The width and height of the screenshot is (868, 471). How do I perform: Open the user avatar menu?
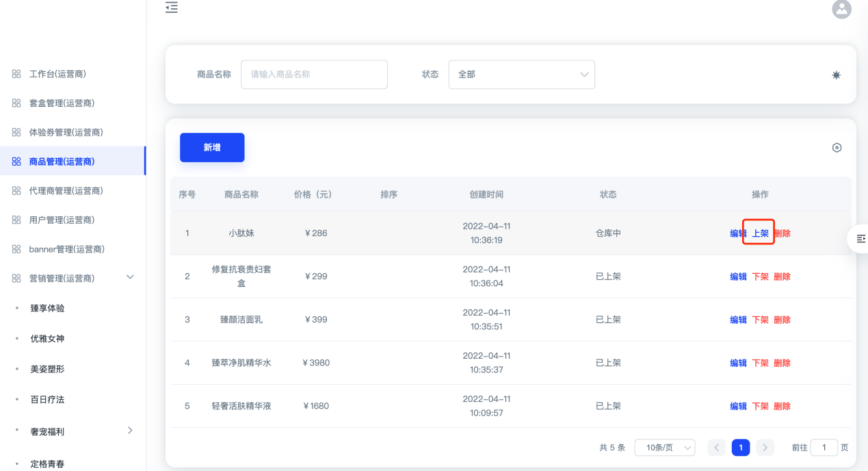[x=841, y=9]
